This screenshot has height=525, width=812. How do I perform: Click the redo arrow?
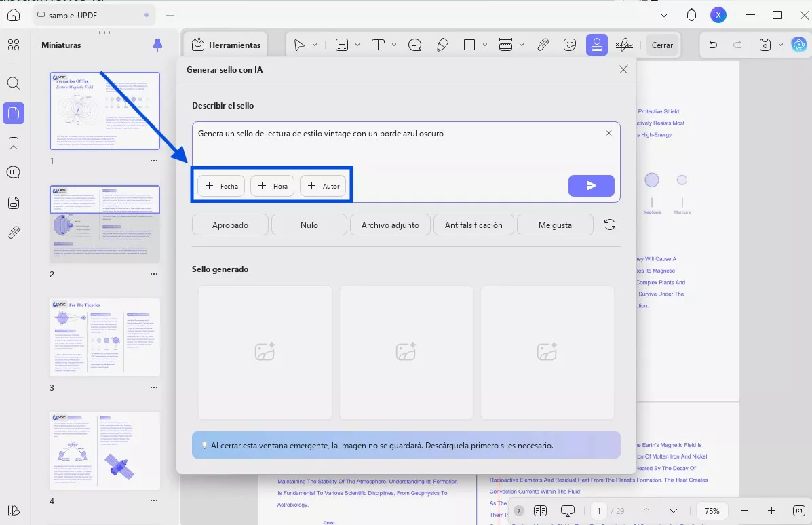pyautogui.click(x=737, y=45)
